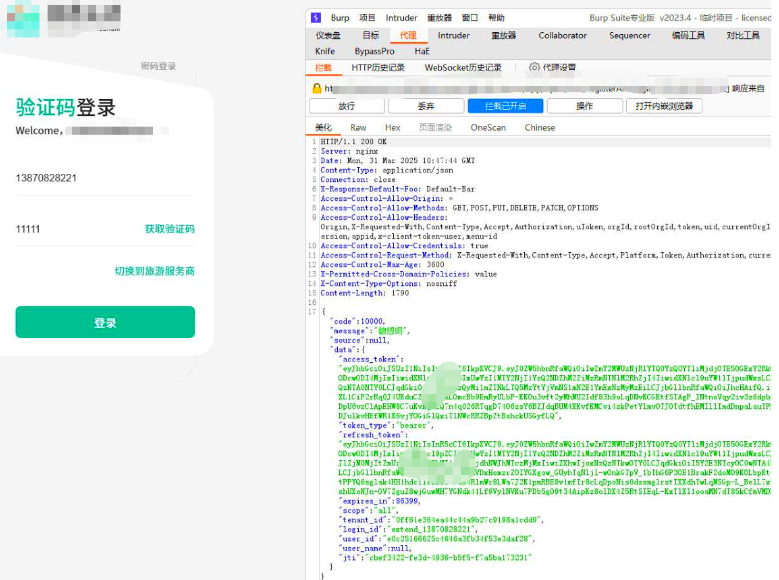Viewport: 779px width, 580px height.
Task: Click the "token_type":"bearer" line
Action: pyautogui.click(x=386, y=425)
